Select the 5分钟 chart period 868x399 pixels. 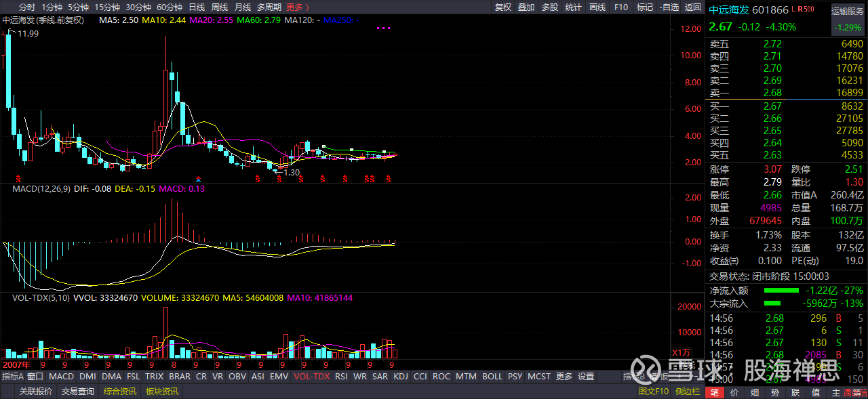pyautogui.click(x=79, y=7)
